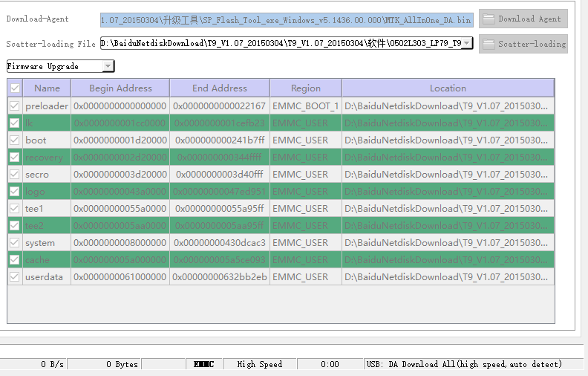Expand the Scatter-loading File path dropdown
This screenshot has width=588, height=376.
466,43
